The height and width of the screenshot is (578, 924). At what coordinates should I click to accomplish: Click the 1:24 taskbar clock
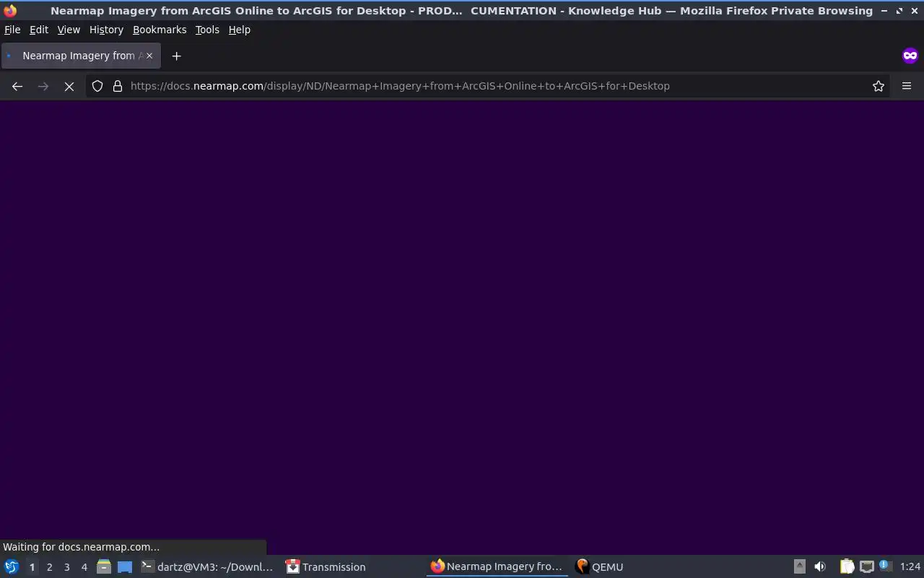coord(910,567)
